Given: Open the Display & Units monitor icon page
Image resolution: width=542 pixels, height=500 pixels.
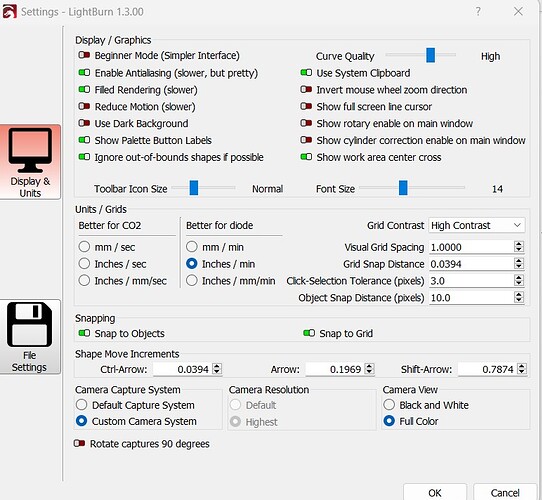Looking at the screenshot, I should [x=30, y=162].
